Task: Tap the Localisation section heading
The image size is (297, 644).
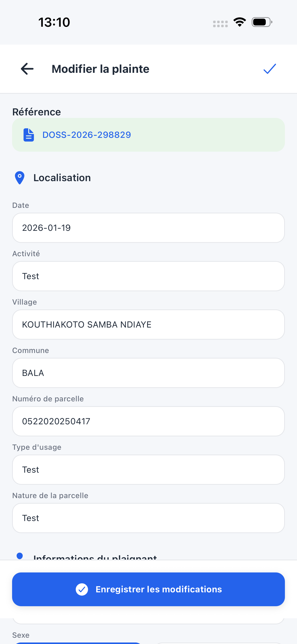Action: [x=62, y=178]
